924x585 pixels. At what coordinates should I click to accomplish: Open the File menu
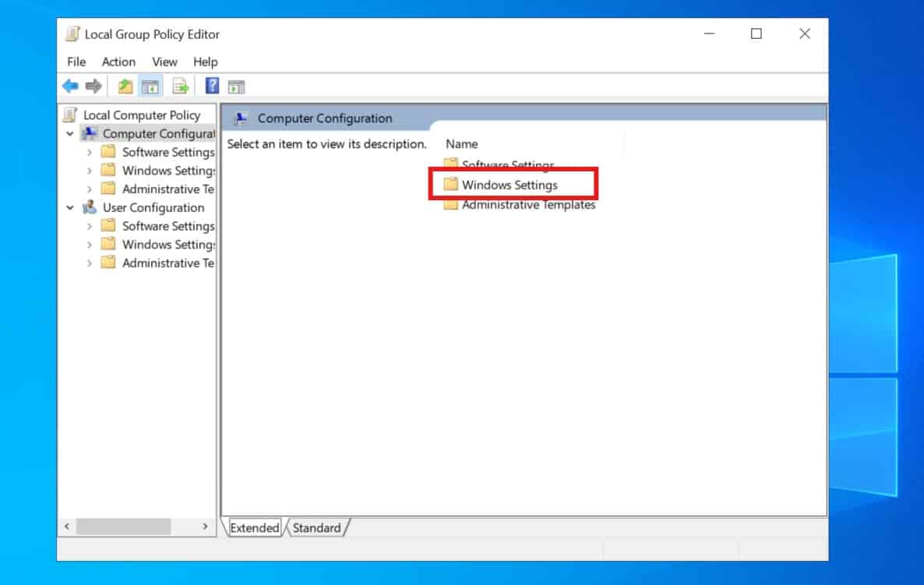76,62
